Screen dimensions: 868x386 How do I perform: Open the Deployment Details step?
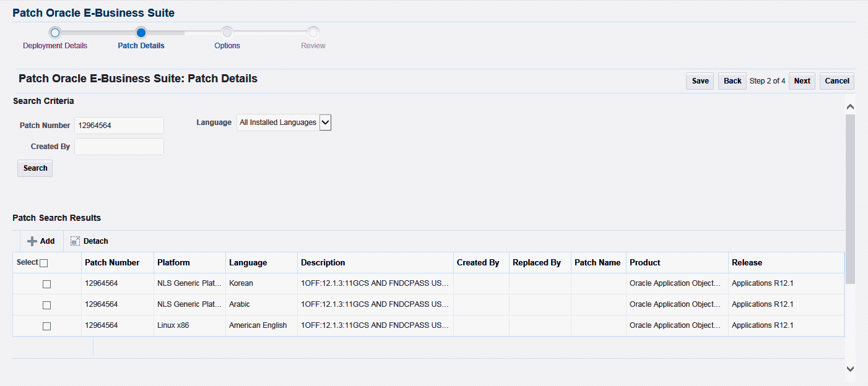pyautogui.click(x=55, y=46)
